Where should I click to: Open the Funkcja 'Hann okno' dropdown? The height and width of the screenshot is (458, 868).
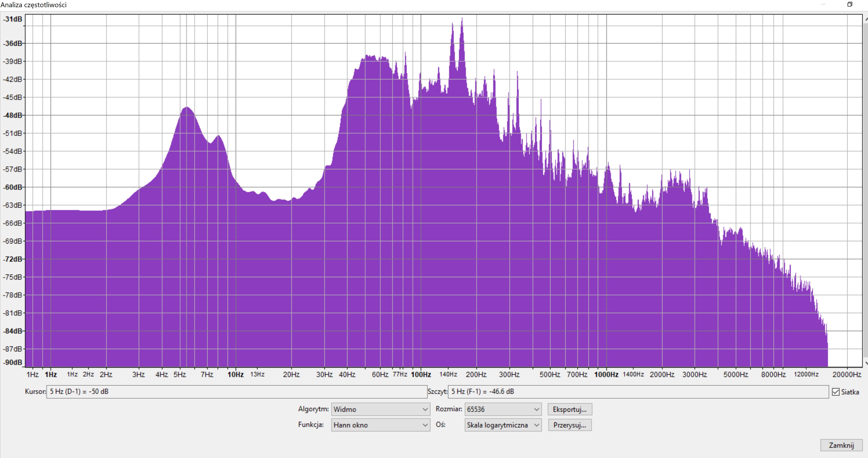click(380, 425)
